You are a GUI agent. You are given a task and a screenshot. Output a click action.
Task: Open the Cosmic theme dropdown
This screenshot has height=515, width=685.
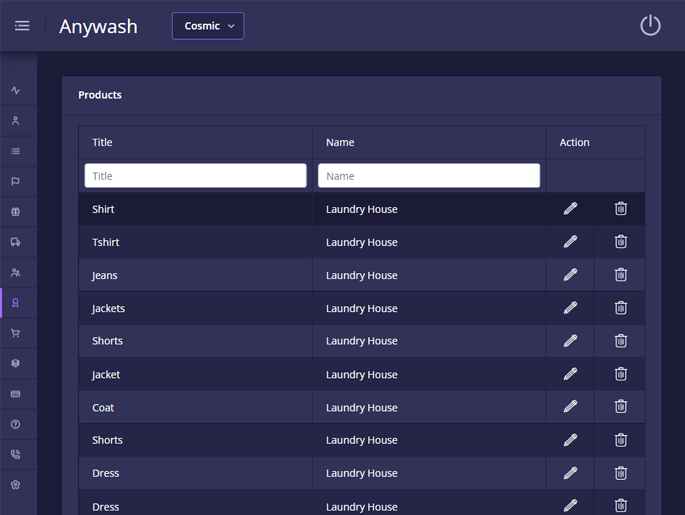click(x=208, y=26)
